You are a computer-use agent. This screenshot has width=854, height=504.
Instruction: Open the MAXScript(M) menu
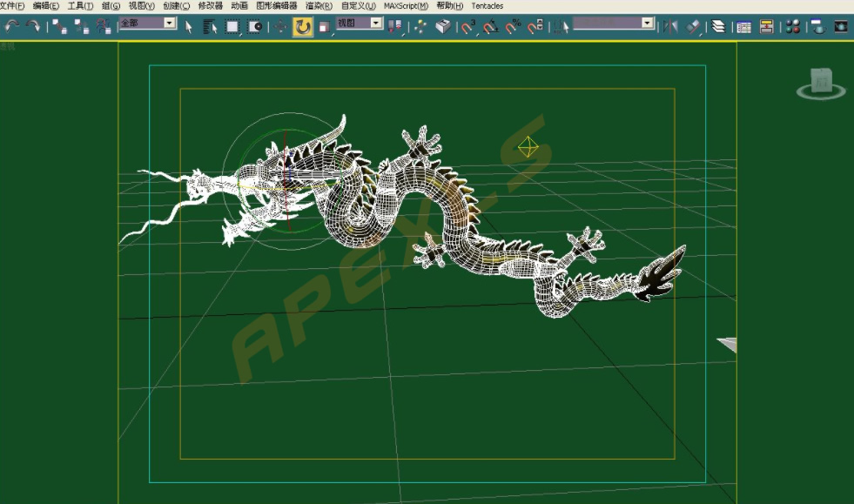(406, 6)
